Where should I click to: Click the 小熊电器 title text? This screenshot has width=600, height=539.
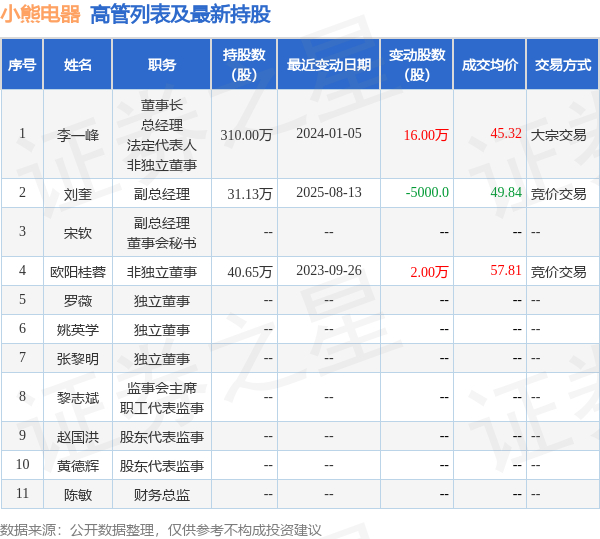(x=40, y=14)
